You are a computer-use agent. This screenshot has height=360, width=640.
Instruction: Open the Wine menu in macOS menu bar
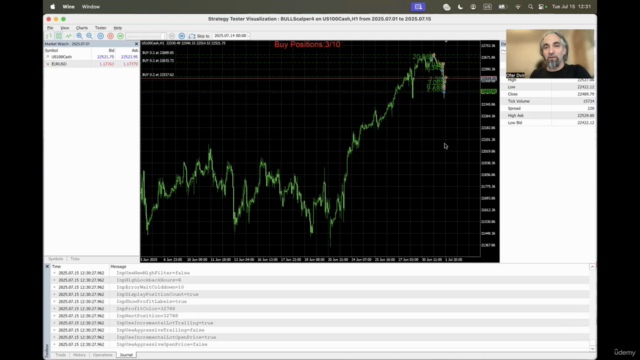coord(69,7)
